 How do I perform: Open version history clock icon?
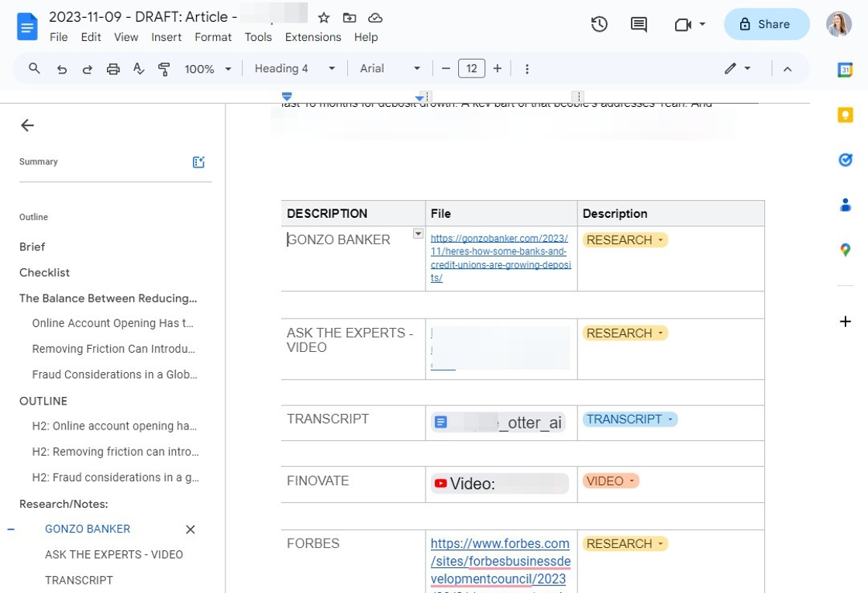(599, 24)
